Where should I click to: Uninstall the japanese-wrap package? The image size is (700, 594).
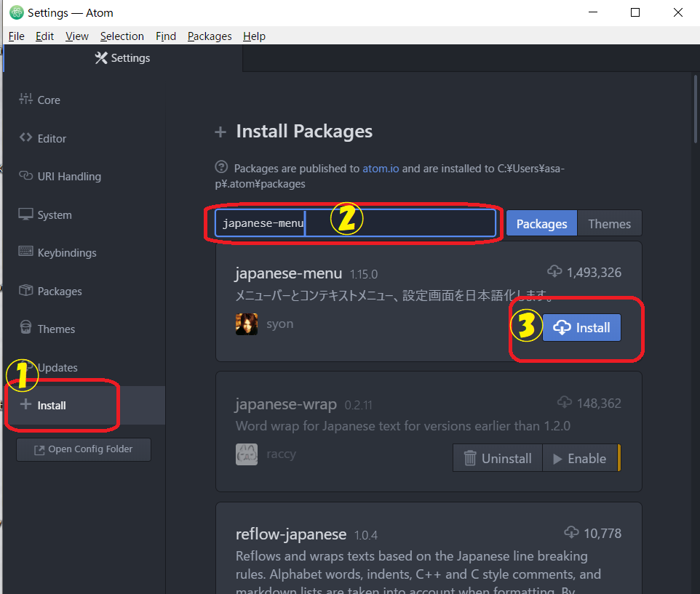(498, 459)
